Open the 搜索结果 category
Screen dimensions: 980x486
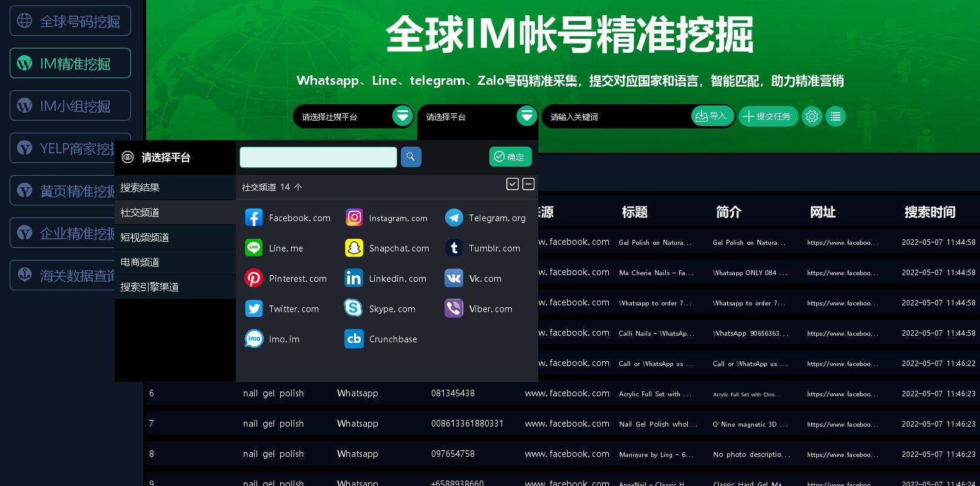tap(175, 188)
